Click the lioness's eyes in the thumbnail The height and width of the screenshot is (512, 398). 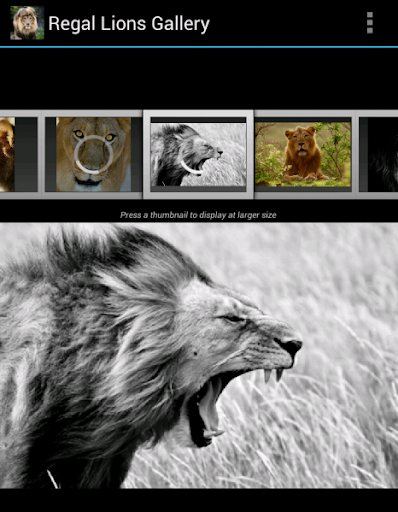click(95, 135)
